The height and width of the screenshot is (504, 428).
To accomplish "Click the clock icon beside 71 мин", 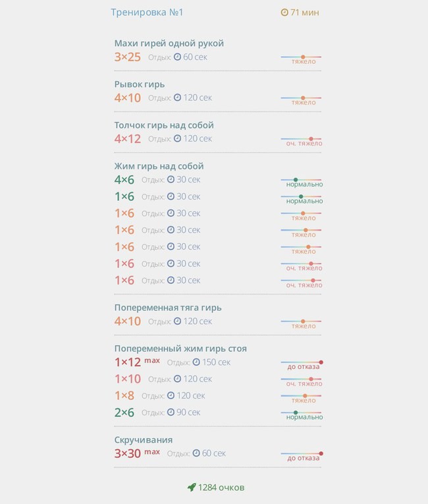I will pyautogui.click(x=284, y=13).
